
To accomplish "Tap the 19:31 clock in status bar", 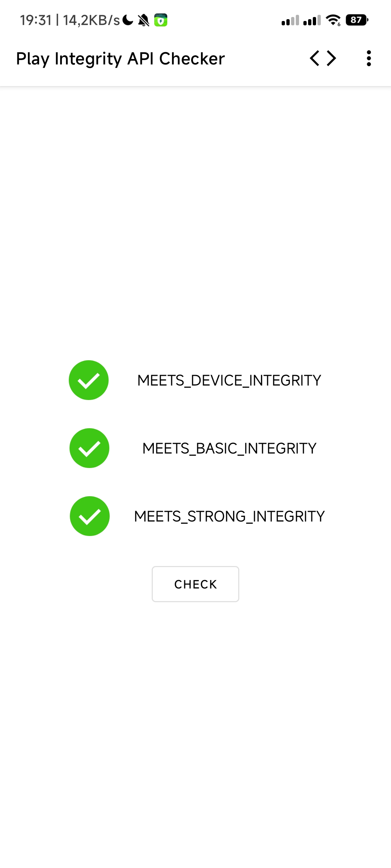I will (x=36, y=20).
